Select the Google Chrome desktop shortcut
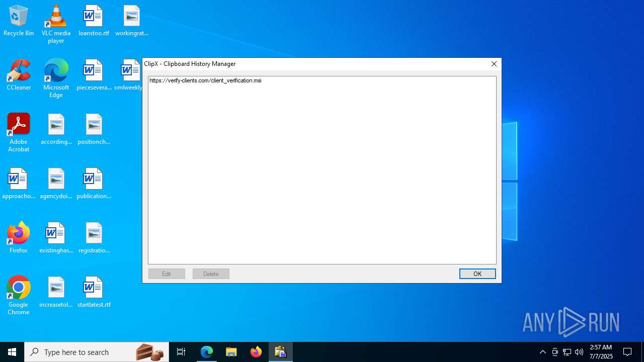Viewport: 644px width, 362px height. (19, 296)
